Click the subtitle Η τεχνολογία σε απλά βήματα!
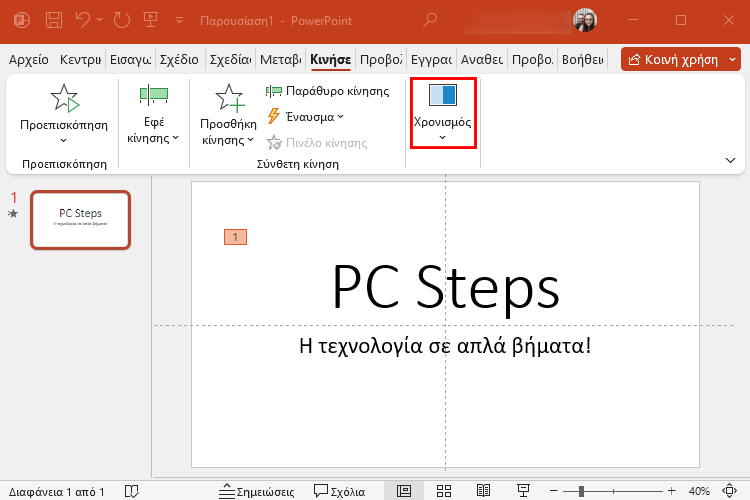The image size is (750, 500). click(445, 346)
